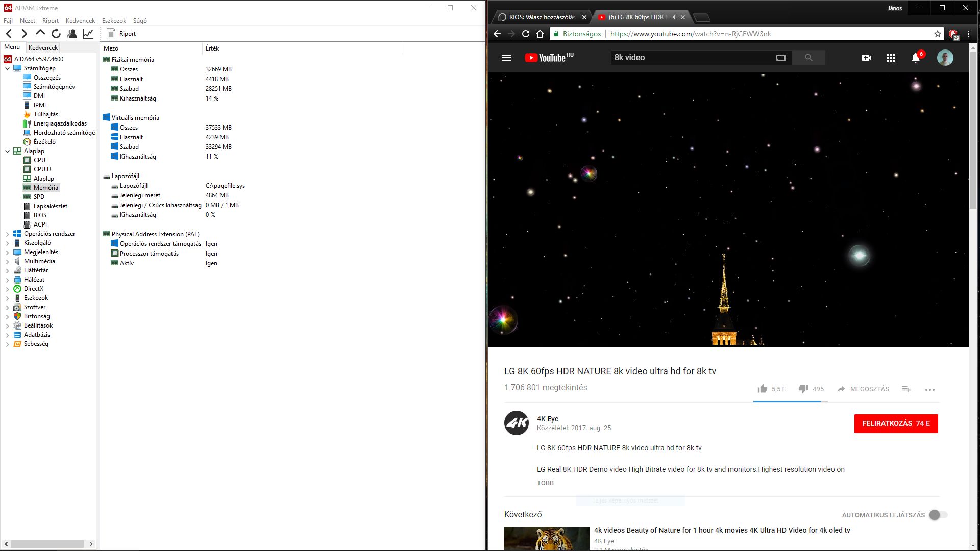Click the MEGOSZTÁS share button
Image resolution: width=980 pixels, height=551 pixels.
[x=863, y=389]
